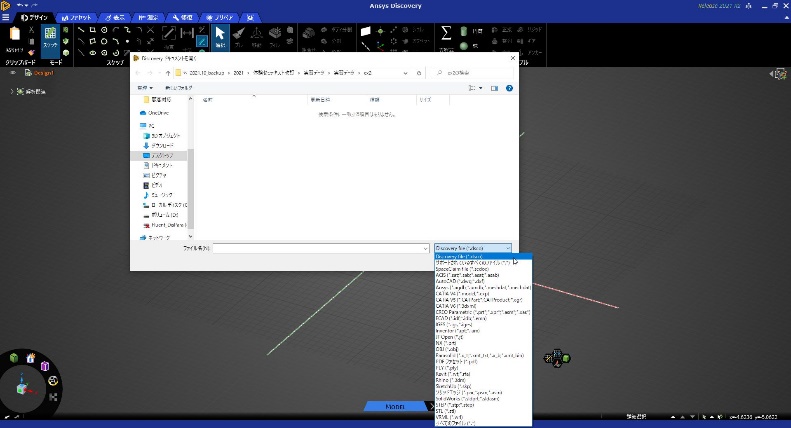Click the refresh icon beside address bar
Screen dimensions: 791x428
click(x=419, y=73)
